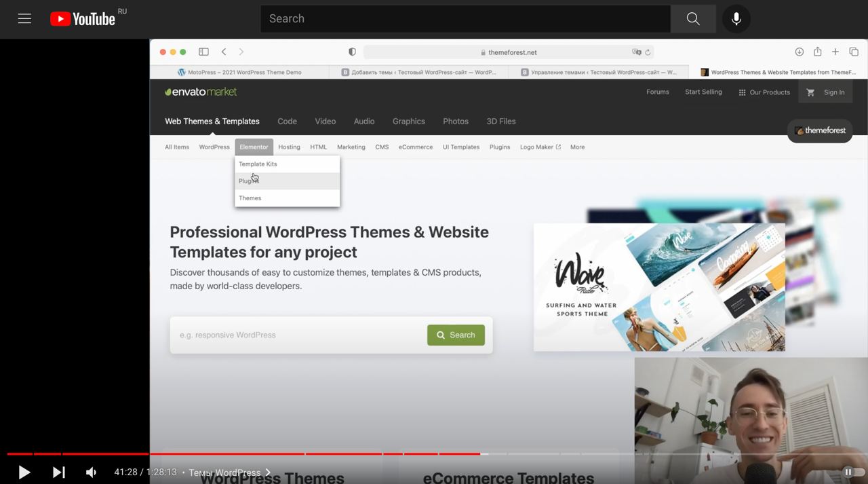The width and height of the screenshot is (868, 484).
Task: Expand the CMS submenu
Action: 382,147
